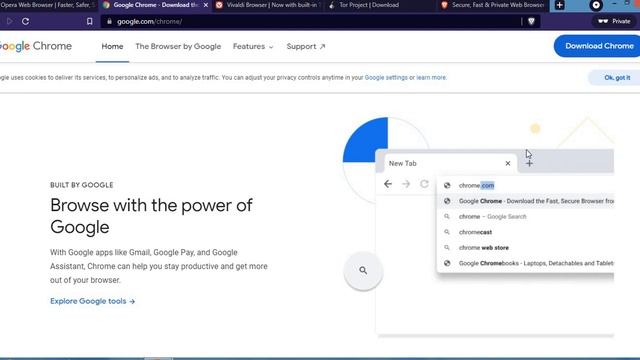640x360 pixels.
Task: Click the back arrow in illustrated browser
Action: [388, 184]
